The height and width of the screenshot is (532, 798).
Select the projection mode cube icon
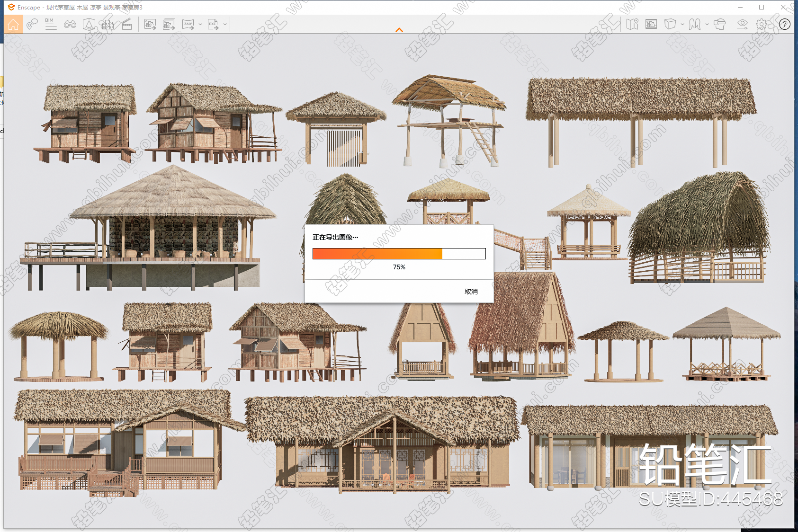pos(670,24)
